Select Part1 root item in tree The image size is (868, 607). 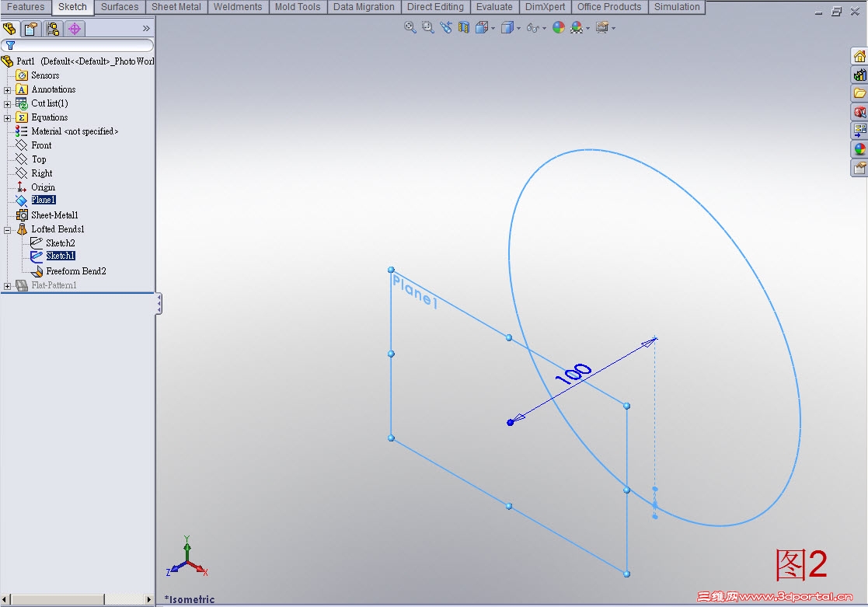(78, 61)
